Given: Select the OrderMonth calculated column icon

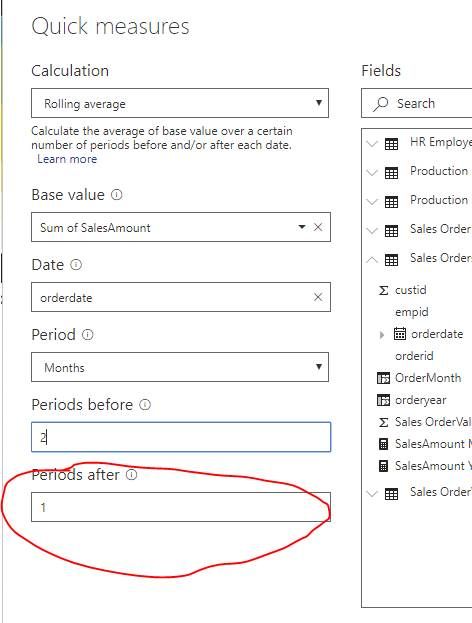Looking at the screenshot, I should [x=383, y=378].
